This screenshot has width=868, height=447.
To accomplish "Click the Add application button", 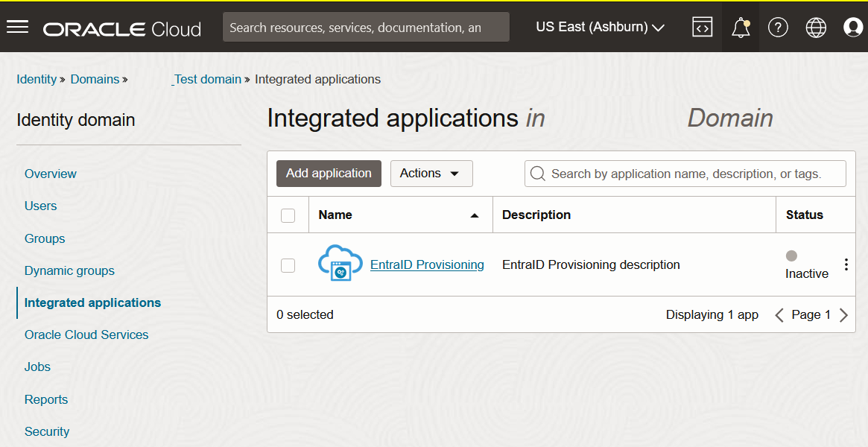I will click(x=329, y=174).
